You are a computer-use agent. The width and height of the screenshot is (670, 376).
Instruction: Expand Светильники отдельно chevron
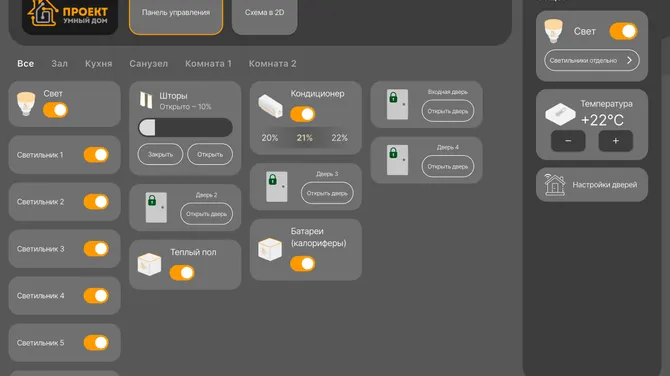click(x=629, y=60)
